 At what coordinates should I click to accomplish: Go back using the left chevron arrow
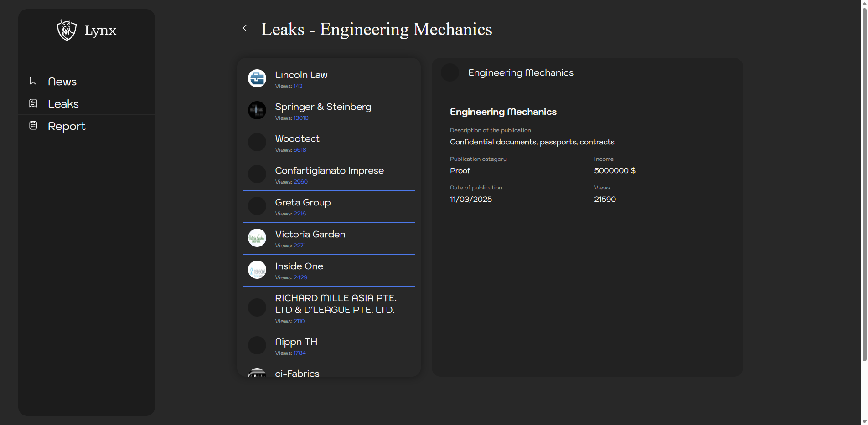(x=245, y=28)
